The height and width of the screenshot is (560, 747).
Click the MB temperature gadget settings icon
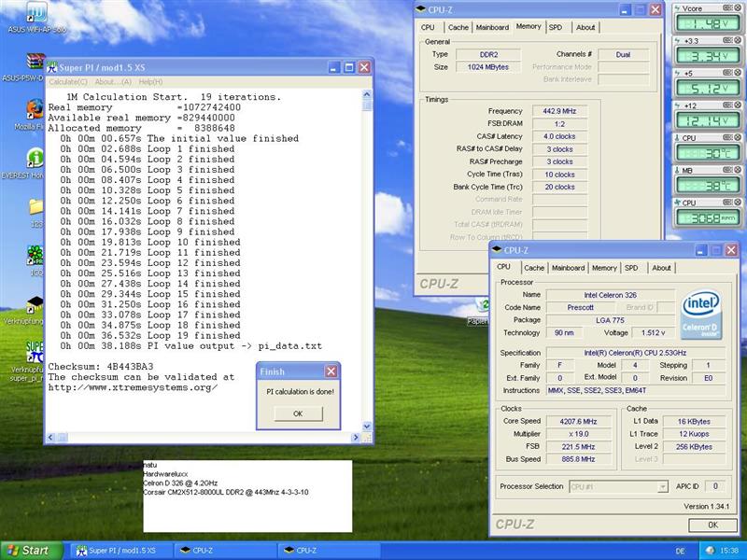(727, 170)
